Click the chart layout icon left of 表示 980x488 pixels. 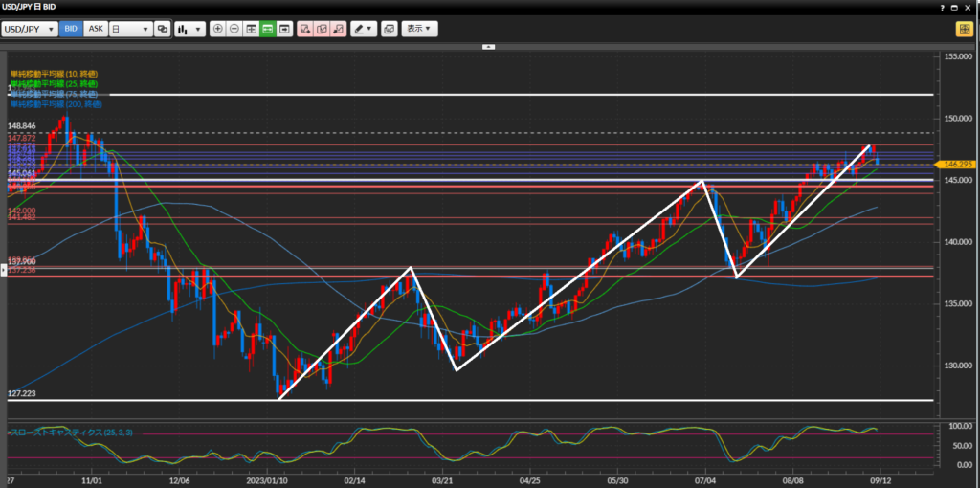point(389,29)
